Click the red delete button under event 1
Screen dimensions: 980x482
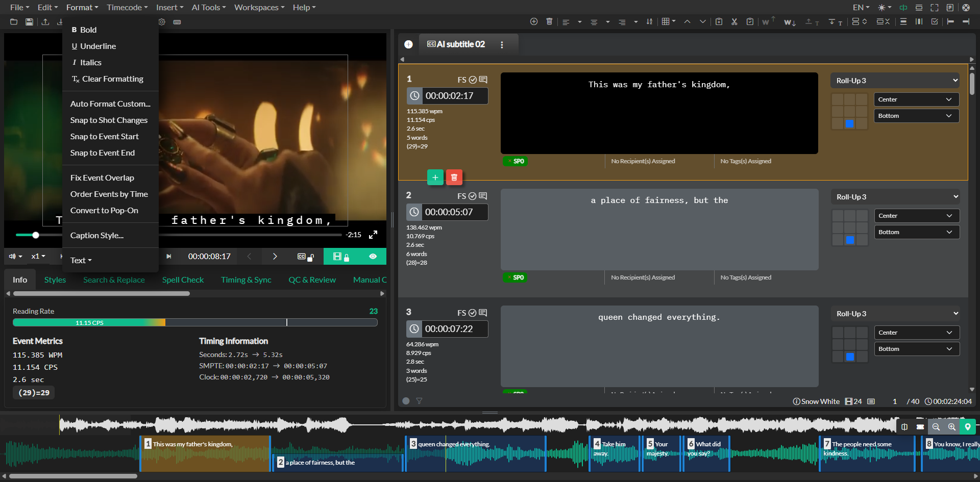coord(454,177)
